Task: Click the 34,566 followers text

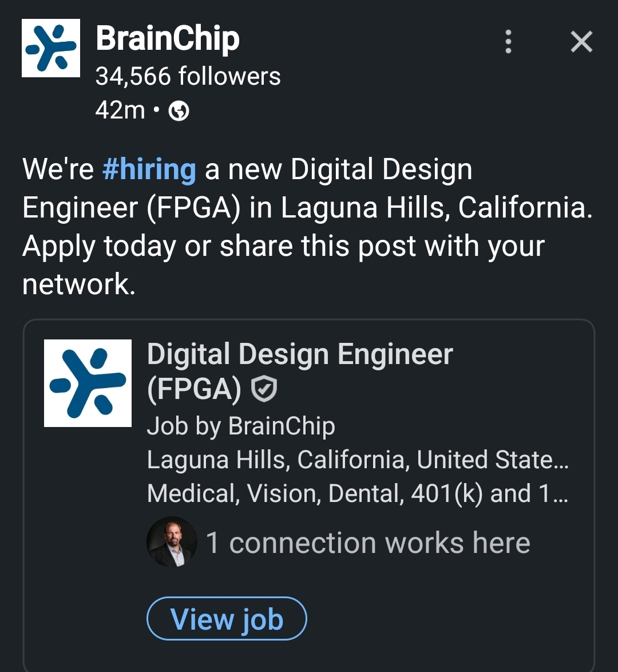Action: click(x=188, y=76)
